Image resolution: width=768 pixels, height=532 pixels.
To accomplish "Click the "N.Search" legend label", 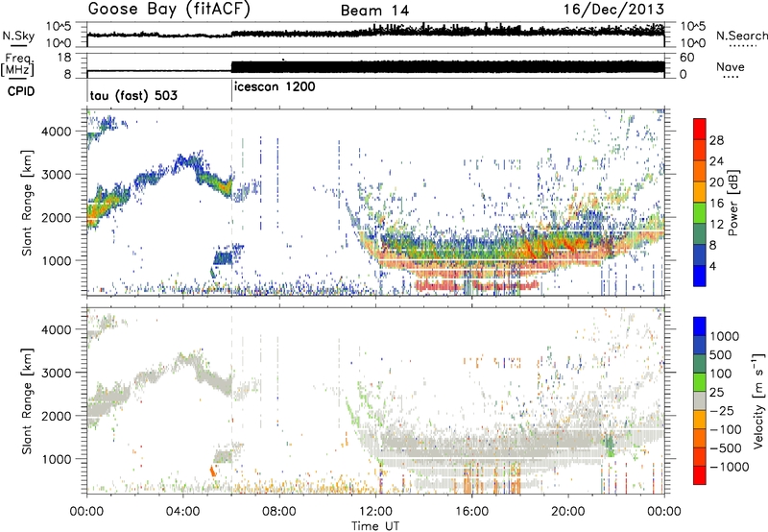I will (741, 36).
